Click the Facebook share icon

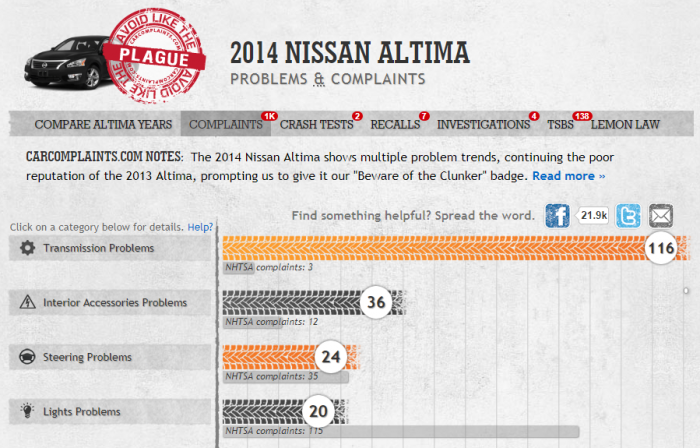pyautogui.click(x=558, y=215)
